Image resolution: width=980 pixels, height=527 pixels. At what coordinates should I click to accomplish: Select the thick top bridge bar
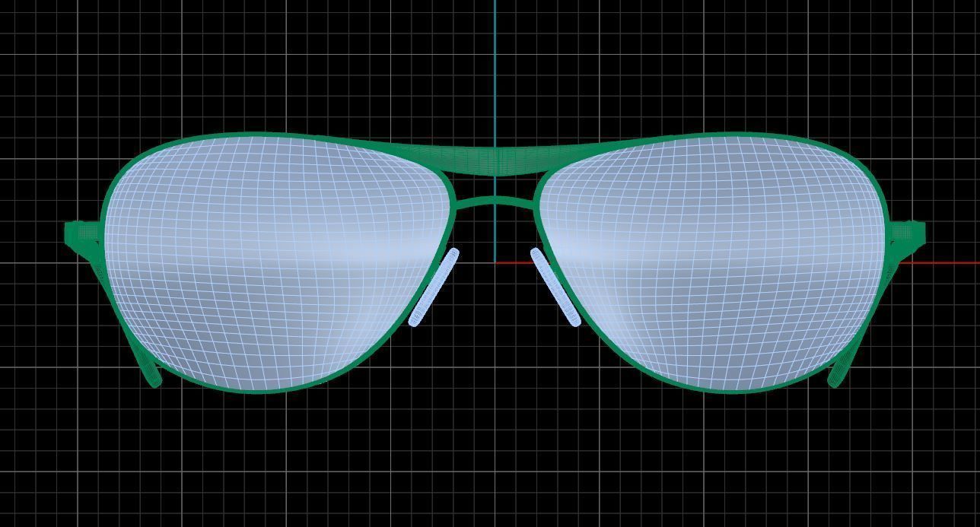[495, 160]
